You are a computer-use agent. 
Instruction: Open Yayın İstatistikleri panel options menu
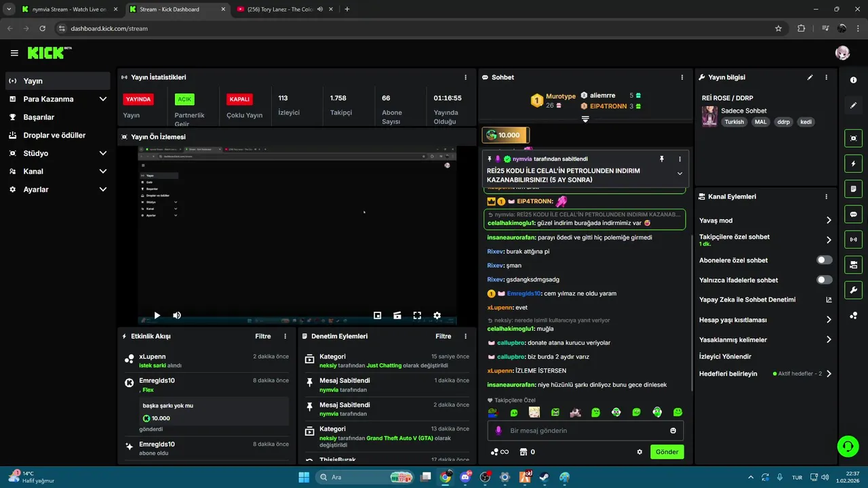[x=465, y=77]
